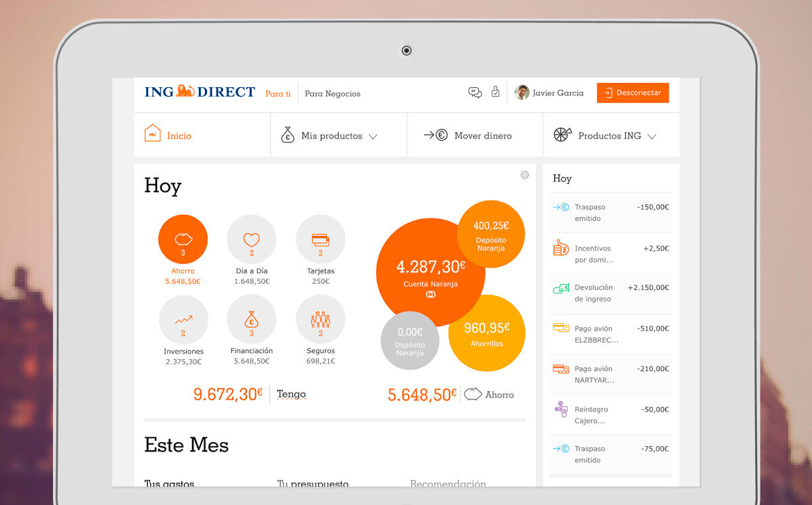The height and width of the screenshot is (505, 812).
Task: Go to the Inicio home section
Action: pyautogui.click(x=168, y=135)
